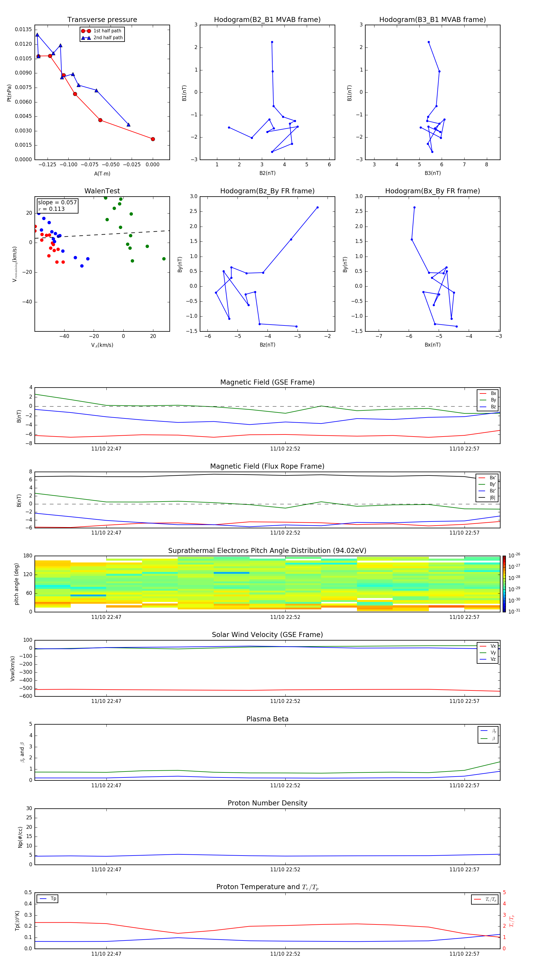
Task: Click the 'Bz(nT)' x-axis label
Action: [267, 345]
